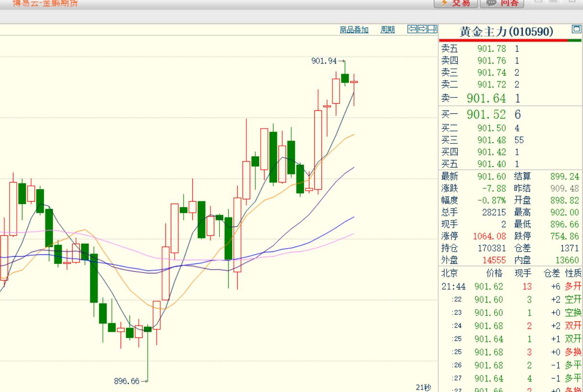The image size is (583, 392).
Task: Select the 总手 value 28215
Action: click(494, 212)
